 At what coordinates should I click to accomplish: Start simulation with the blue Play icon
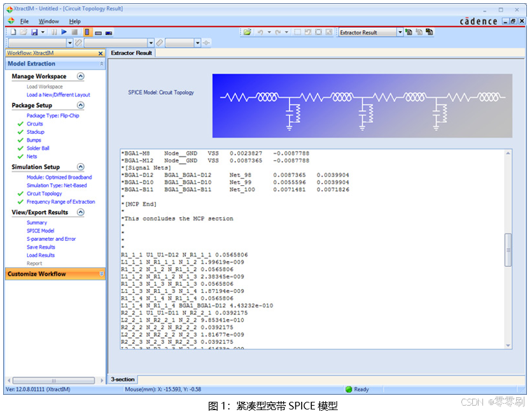click(64, 32)
